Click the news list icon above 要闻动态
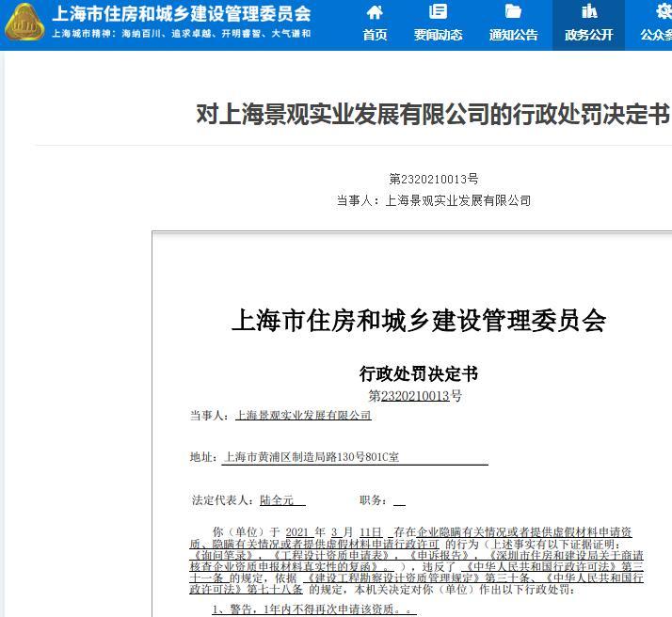672x617 pixels. [438, 11]
